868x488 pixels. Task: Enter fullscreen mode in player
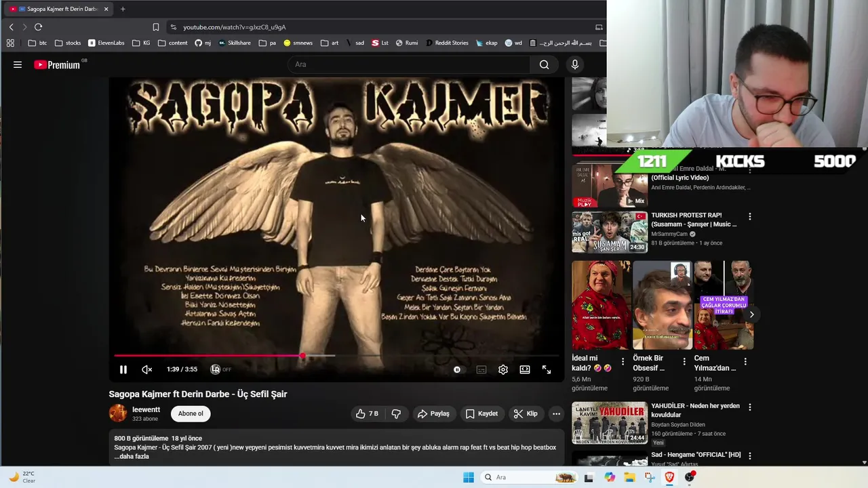point(547,369)
